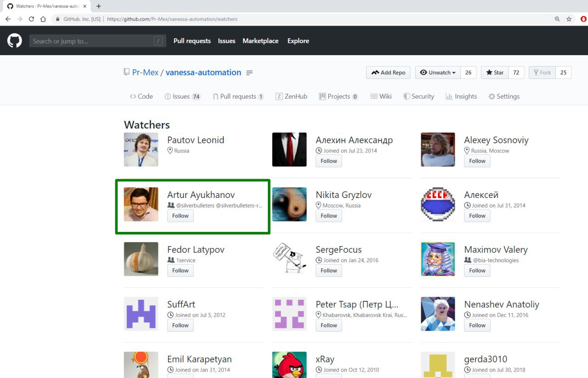The width and height of the screenshot is (588, 378).
Task: Open the 72 stargazers count
Action: 516,73
